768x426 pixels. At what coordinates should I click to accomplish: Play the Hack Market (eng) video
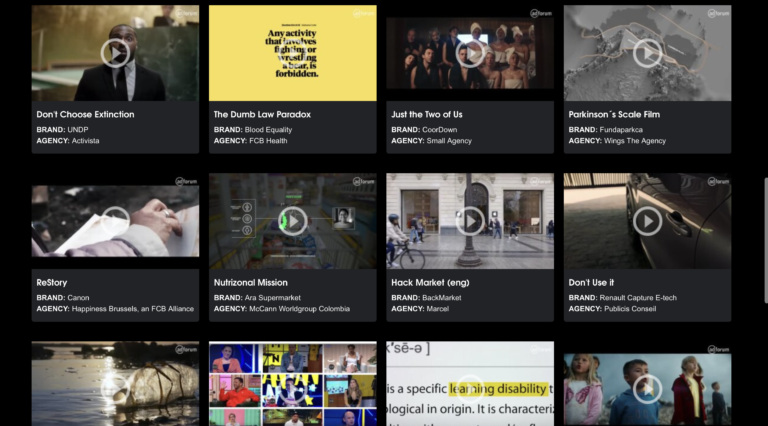coord(470,221)
